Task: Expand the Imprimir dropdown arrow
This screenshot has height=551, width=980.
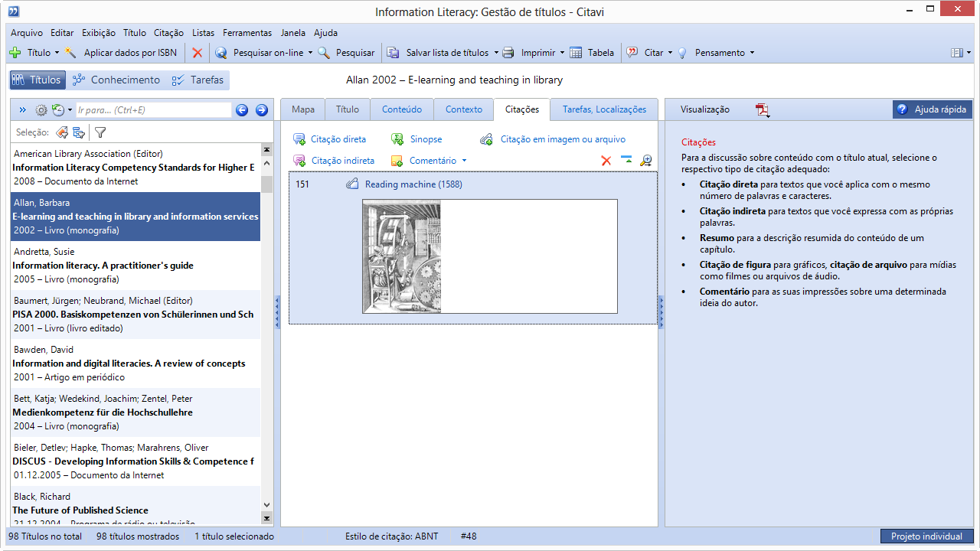Action: coord(562,53)
